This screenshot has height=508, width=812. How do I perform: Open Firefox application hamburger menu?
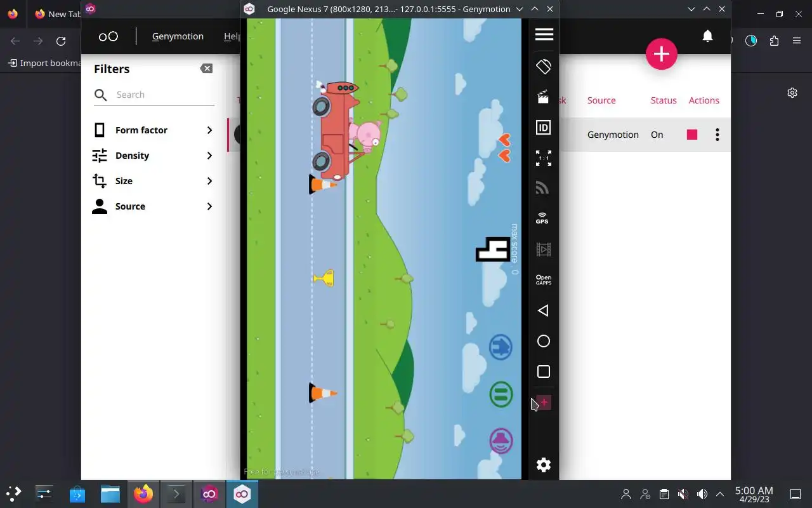point(797,41)
